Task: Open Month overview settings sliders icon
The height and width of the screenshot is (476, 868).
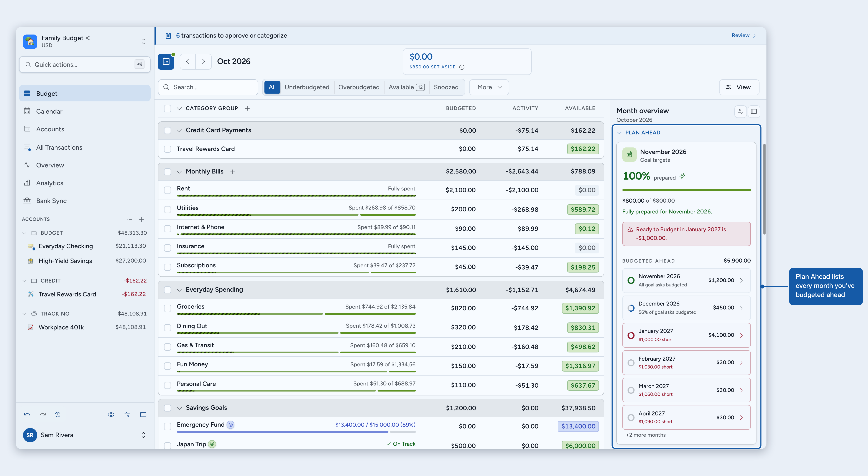Action: (740, 111)
